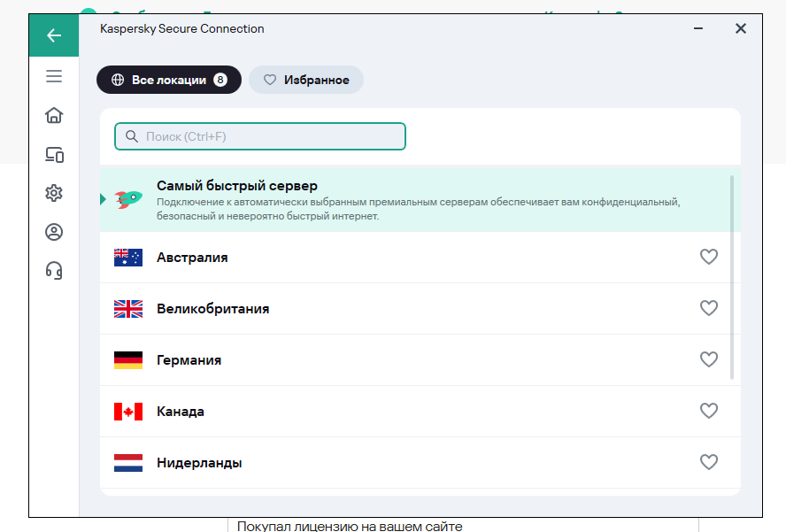Viewport: 786px width, 532px height.
Task: Select the Канада location
Action: [420, 412]
